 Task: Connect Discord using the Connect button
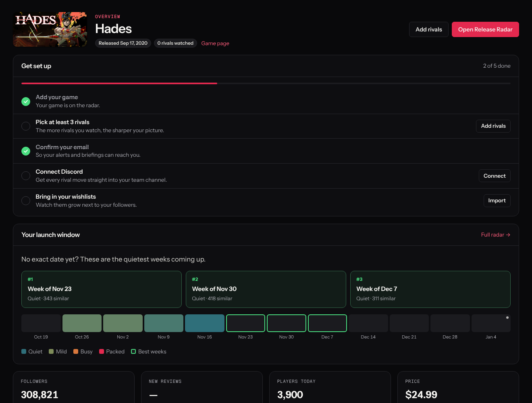pos(495,176)
